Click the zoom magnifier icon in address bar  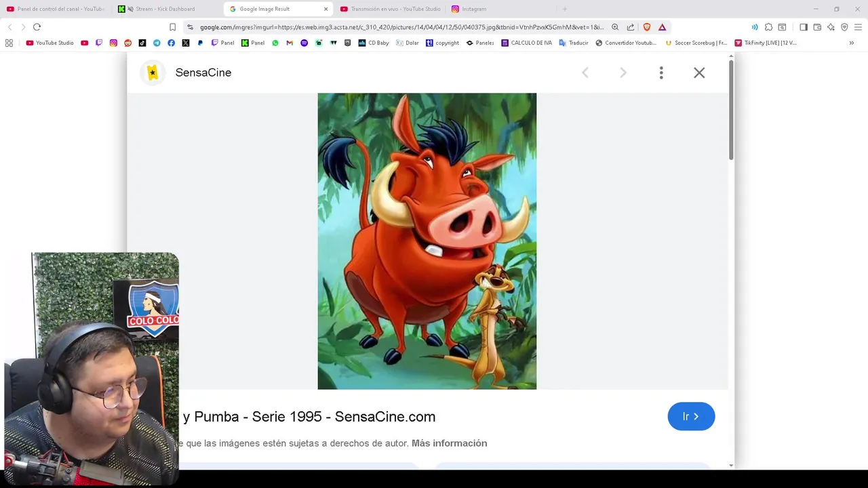[615, 27]
